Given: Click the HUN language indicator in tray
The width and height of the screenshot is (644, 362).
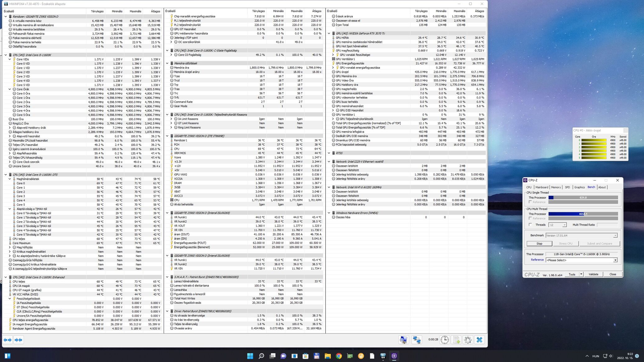Looking at the screenshot, I should coord(595,356).
